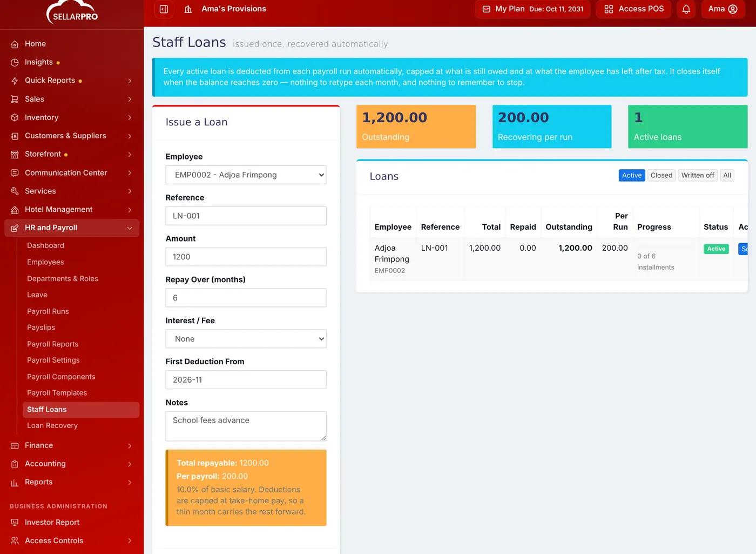This screenshot has height=554, width=756.
Task: Show Active loans filter
Action: (631, 175)
